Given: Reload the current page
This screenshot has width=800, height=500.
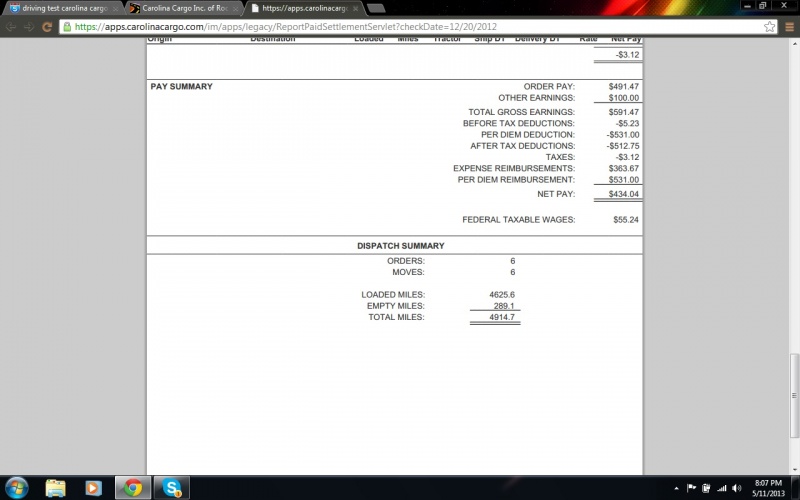Looking at the screenshot, I should 47,27.
